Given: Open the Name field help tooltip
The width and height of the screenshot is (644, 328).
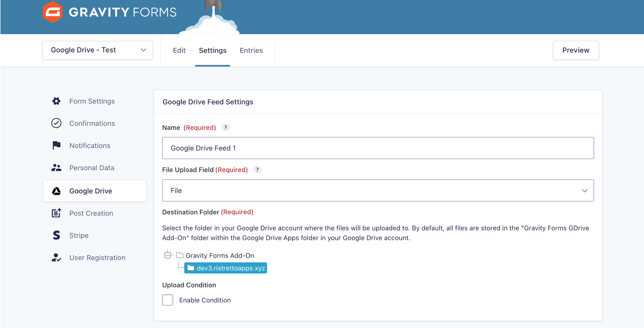Looking at the screenshot, I should point(226,127).
